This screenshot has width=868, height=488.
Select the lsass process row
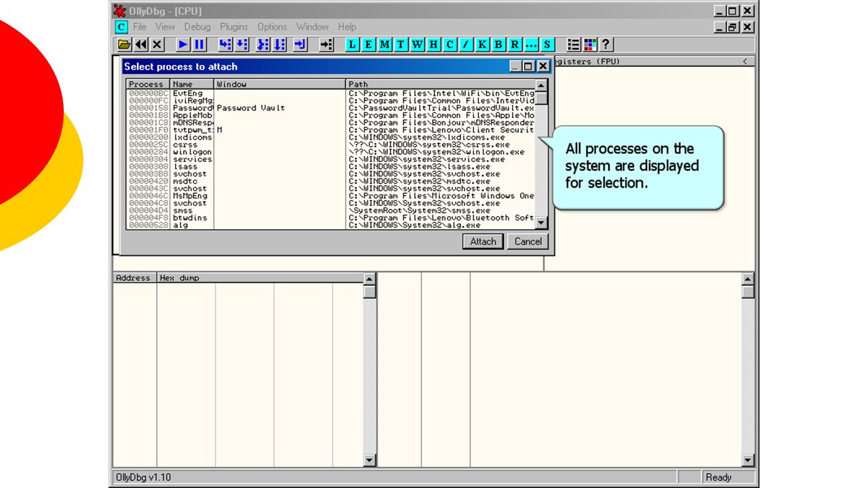coord(331,167)
